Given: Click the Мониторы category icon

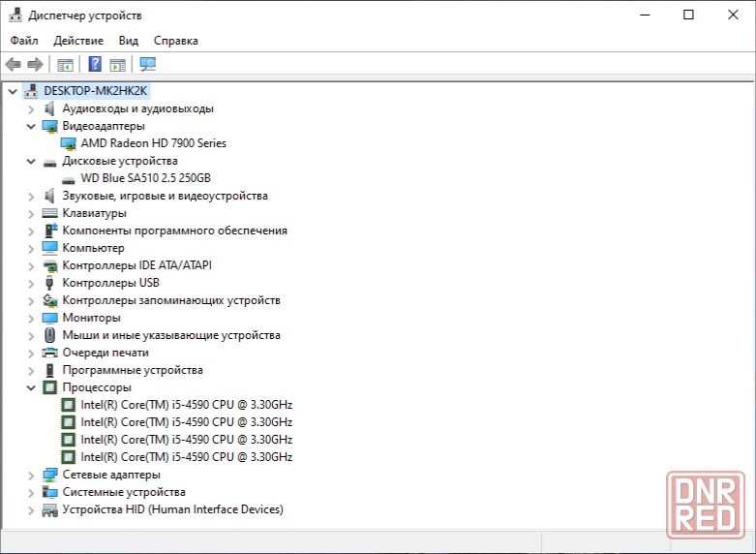Looking at the screenshot, I should pyautogui.click(x=49, y=318).
